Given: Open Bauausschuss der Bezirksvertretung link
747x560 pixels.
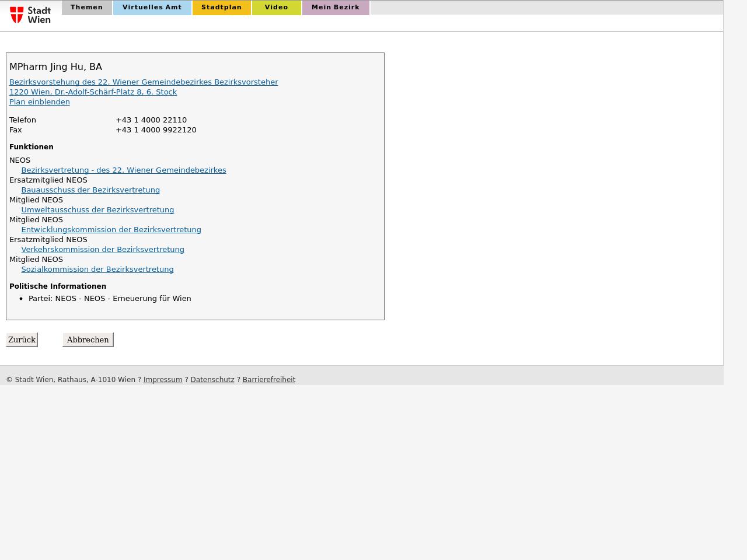Looking at the screenshot, I should click(x=90, y=190).
